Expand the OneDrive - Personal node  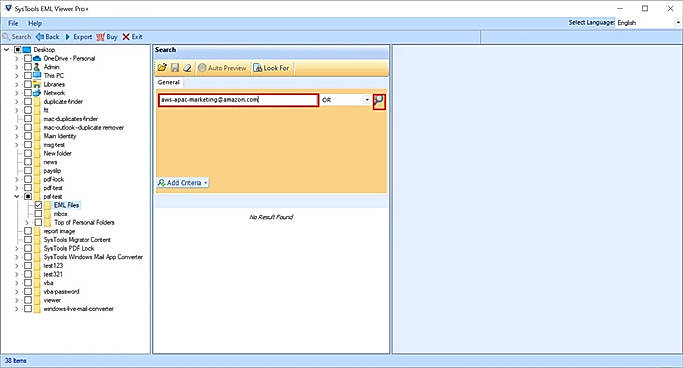(x=17, y=58)
